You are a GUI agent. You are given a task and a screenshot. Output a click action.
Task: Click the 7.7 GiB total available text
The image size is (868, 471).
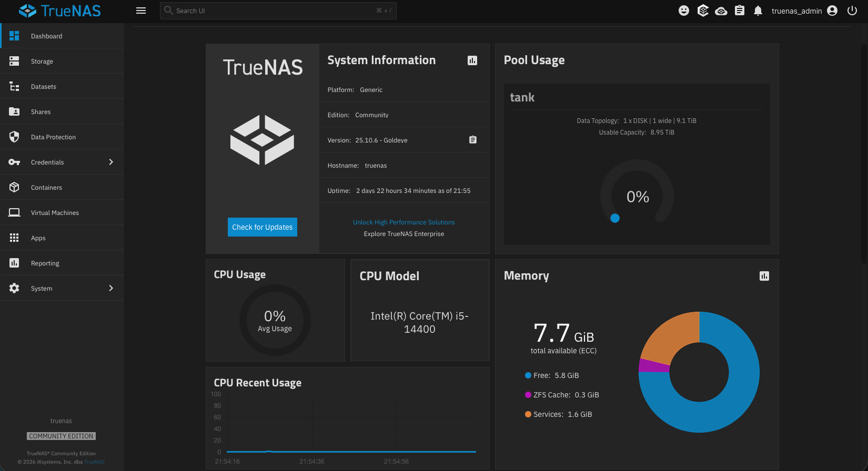click(x=563, y=338)
